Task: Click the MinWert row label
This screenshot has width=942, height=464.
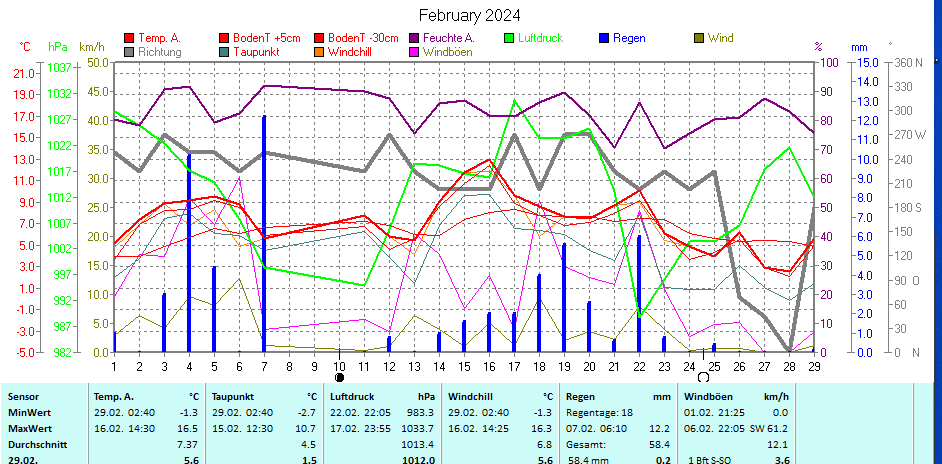Action: point(25,413)
